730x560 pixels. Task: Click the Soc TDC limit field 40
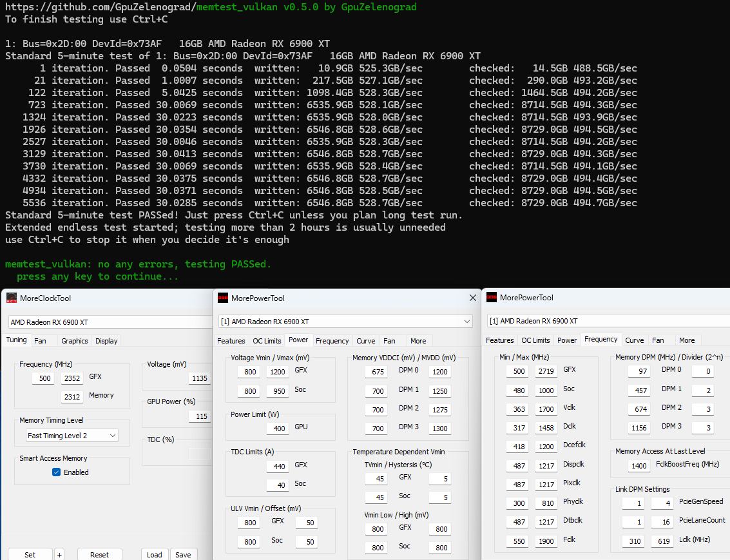click(x=278, y=485)
